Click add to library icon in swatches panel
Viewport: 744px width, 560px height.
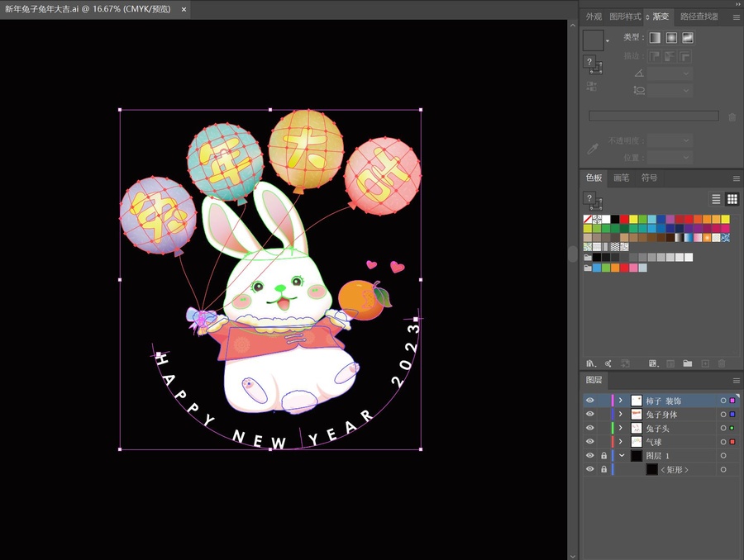coord(626,363)
